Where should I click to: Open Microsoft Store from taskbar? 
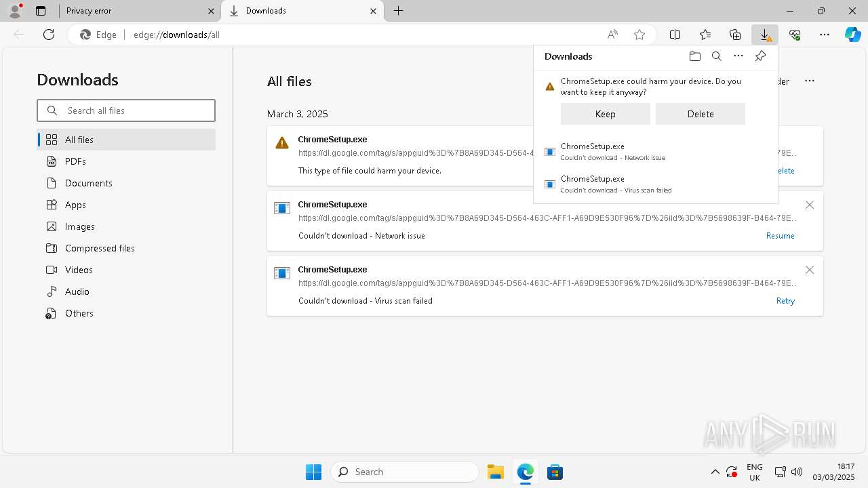(555, 472)
